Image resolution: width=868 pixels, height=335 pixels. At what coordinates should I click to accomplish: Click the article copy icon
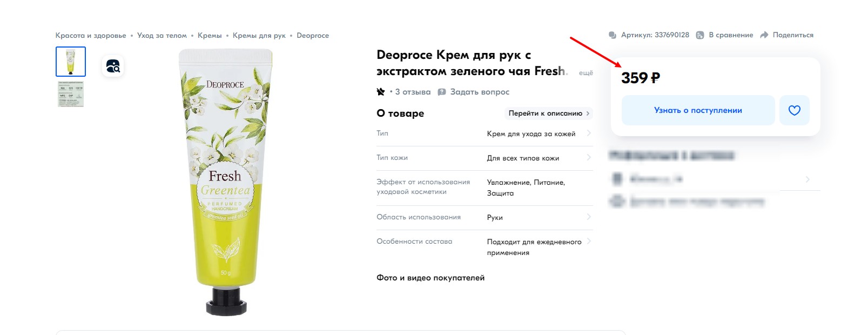point(613,35)
